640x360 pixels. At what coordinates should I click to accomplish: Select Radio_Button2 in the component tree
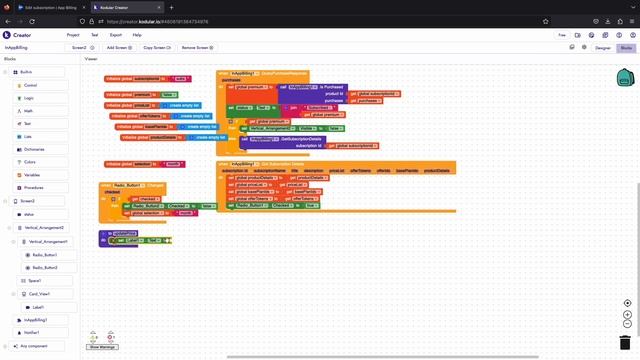[49, 268]
